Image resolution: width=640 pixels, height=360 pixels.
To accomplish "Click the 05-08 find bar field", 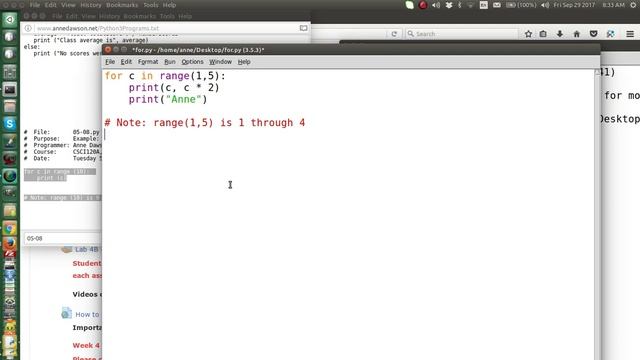I will pos(62,238).
